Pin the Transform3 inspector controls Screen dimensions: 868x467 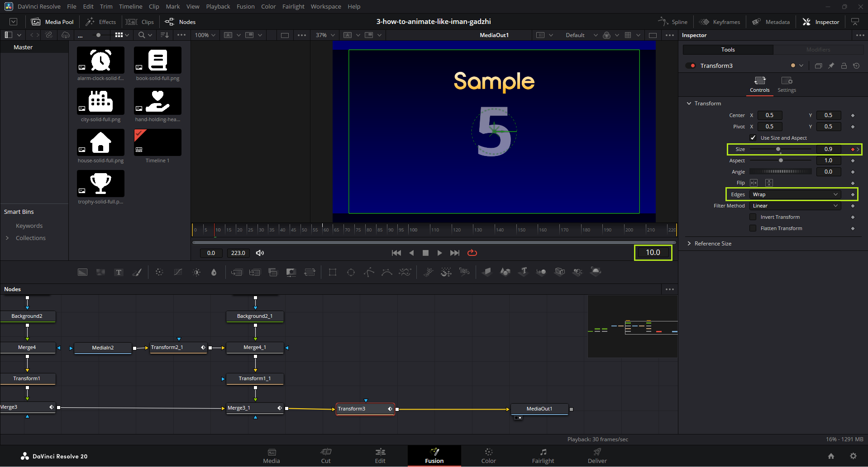pos(831,66)
